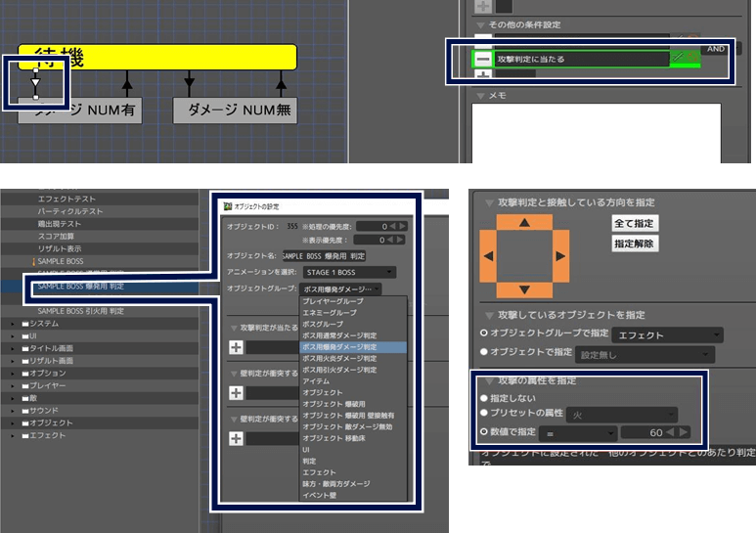Click the plus button in the lowest 壁判定が衝突する section
This screenshot has width=756, height=533.
tap(236, 439)
